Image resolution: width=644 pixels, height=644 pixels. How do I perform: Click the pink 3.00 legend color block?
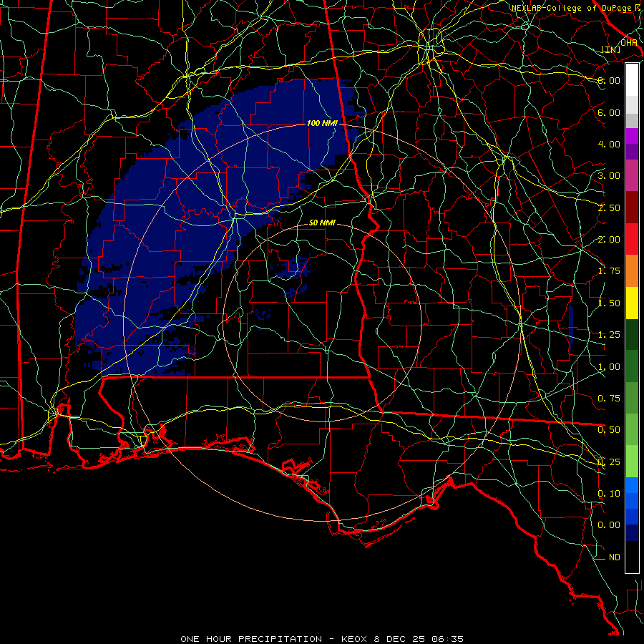[x=632, y=176]
